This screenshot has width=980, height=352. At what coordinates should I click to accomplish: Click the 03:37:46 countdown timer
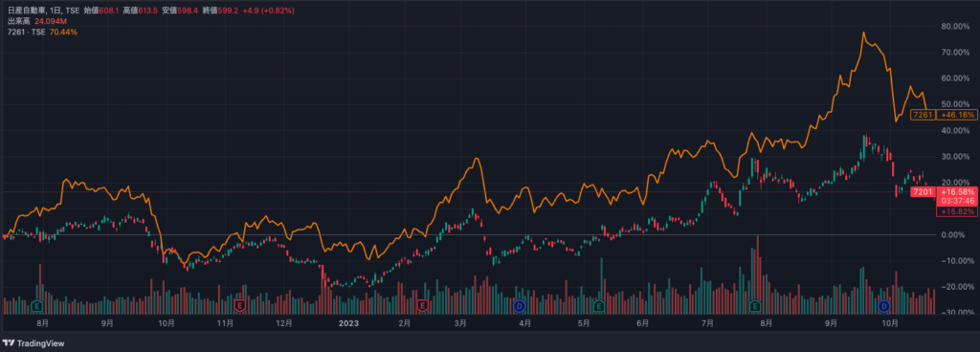[x=957, y=201]
